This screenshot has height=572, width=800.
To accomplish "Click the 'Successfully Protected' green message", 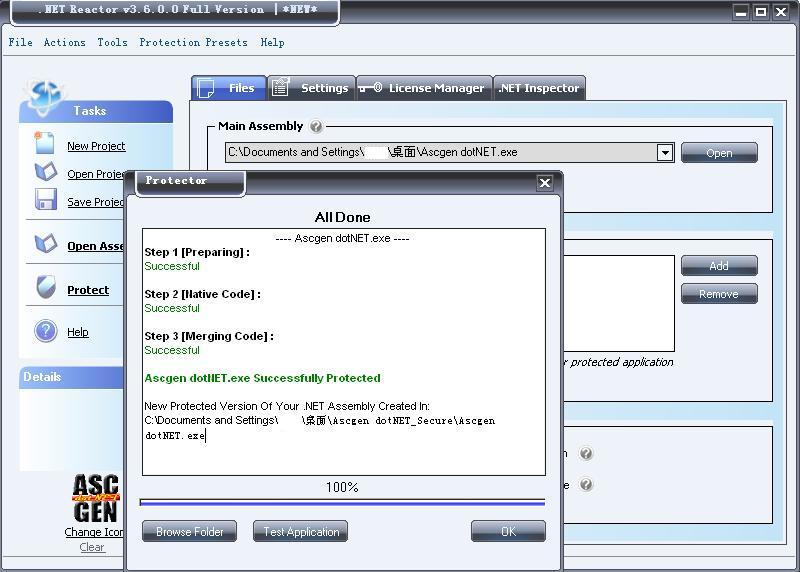I will click(x=262, y=378).
